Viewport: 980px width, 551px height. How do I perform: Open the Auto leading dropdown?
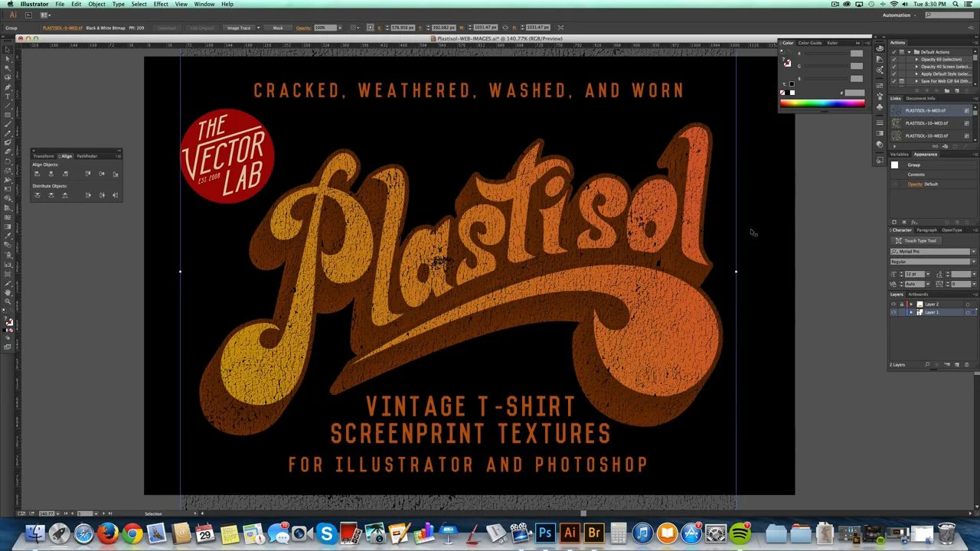(928, 284)
